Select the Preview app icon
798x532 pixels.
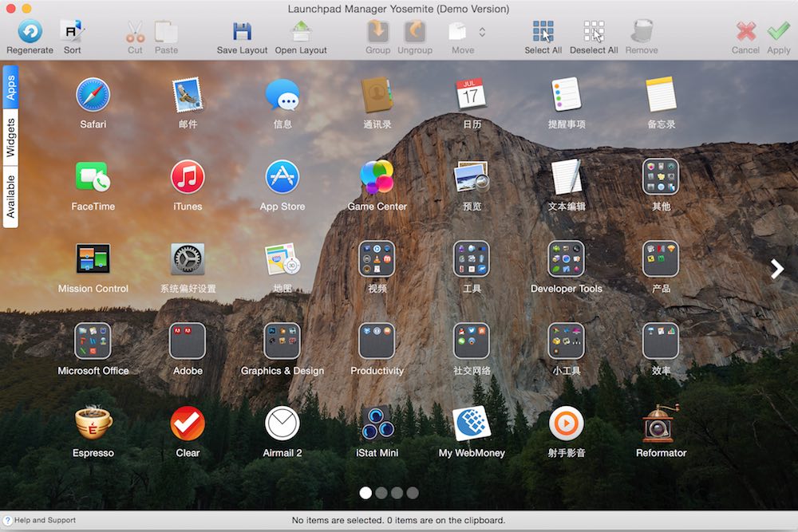472,176
